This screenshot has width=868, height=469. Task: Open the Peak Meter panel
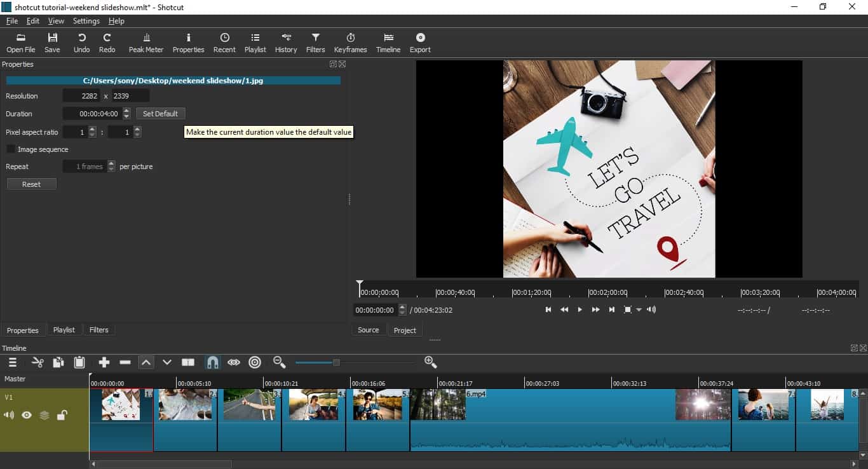[x=146, y=43]
